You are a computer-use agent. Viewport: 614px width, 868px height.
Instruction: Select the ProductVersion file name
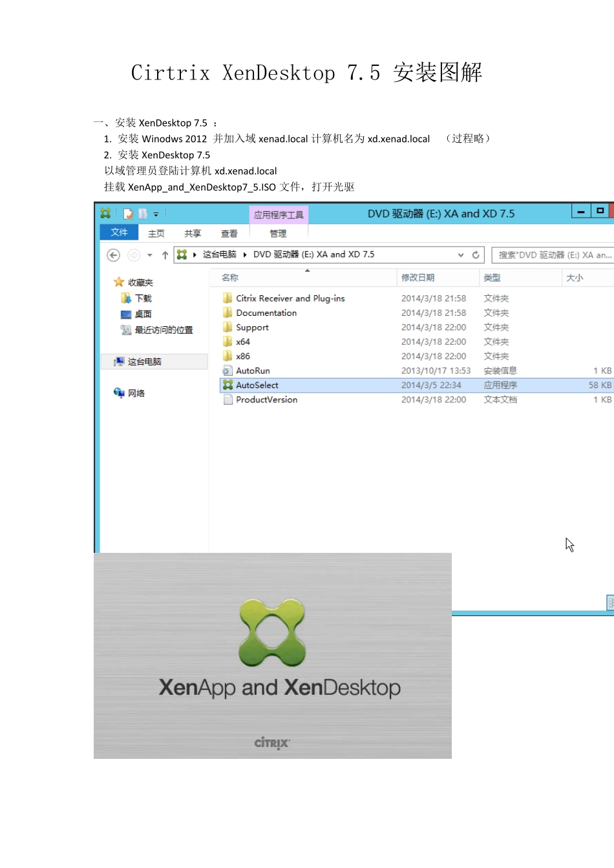click(x=267, y=400)
